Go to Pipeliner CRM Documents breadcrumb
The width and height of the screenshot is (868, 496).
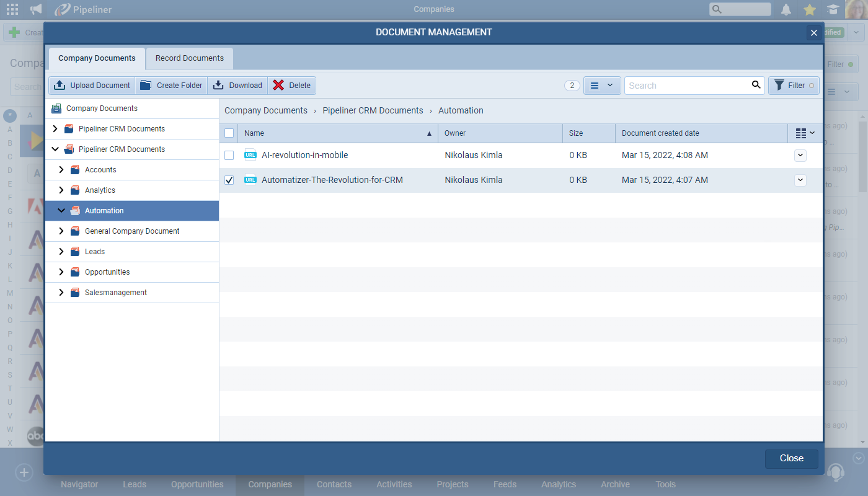373,110
